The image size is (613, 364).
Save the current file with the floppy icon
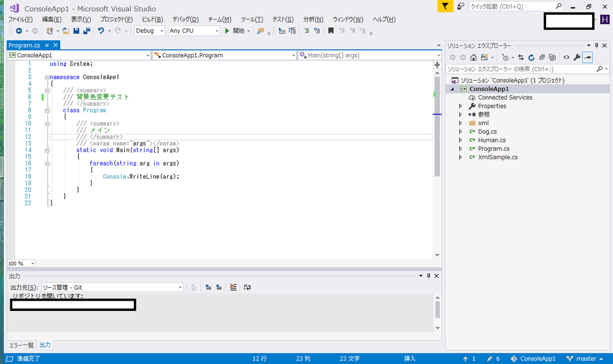pyautogui.click(x=77, y=31)
